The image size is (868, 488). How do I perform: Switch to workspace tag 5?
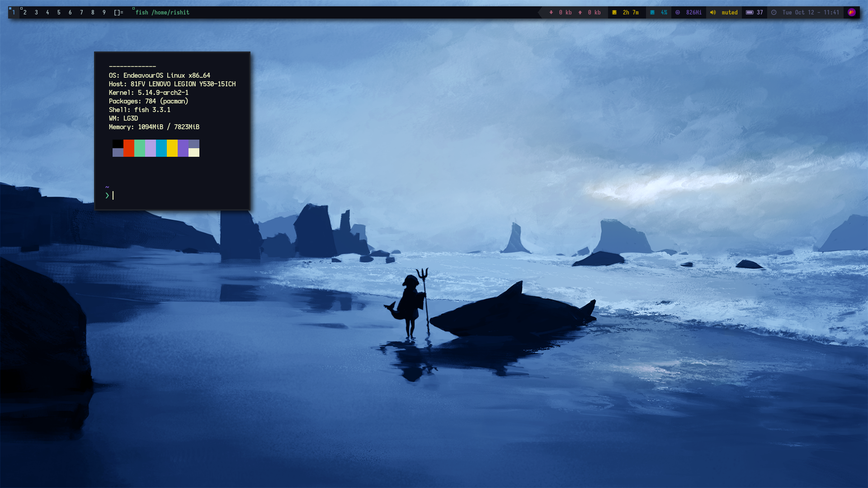click(x=59, y=13)
